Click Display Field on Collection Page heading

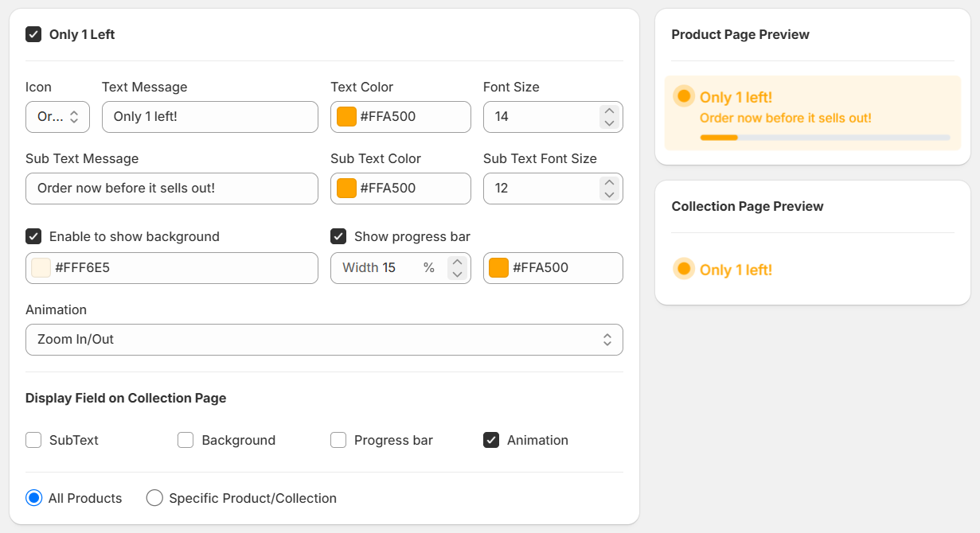(x=126, y=398)
